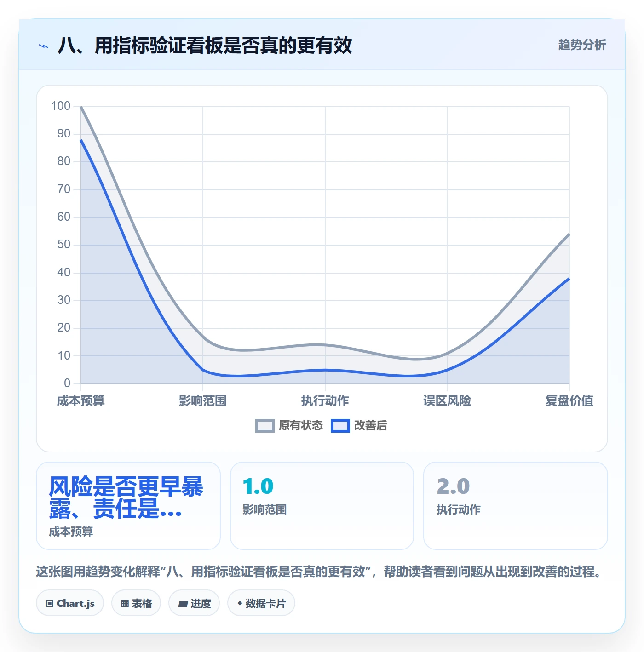Click the diamond icon in 数据卡片 tag
This screenshot has height=652, width=644.
(x=240, y=603)
